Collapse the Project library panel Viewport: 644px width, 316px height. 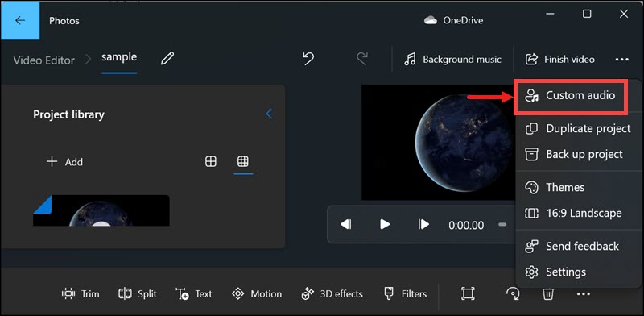[x=269, y=114]
